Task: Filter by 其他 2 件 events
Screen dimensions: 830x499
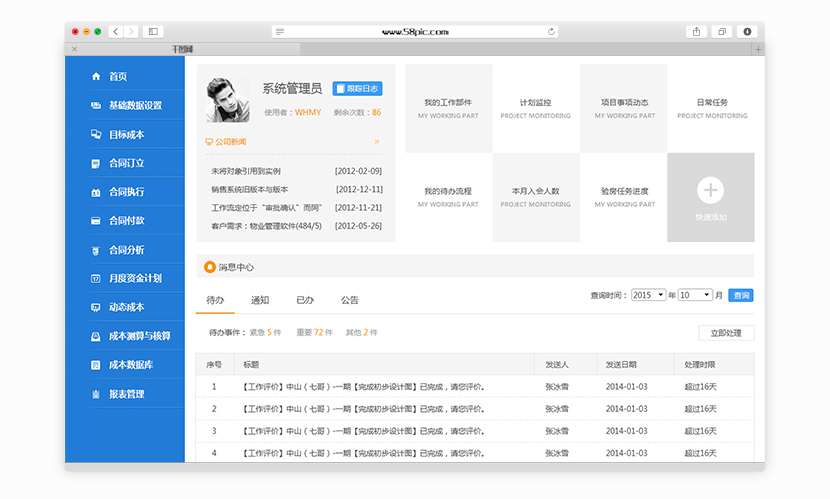Action: tap(362, 333)
